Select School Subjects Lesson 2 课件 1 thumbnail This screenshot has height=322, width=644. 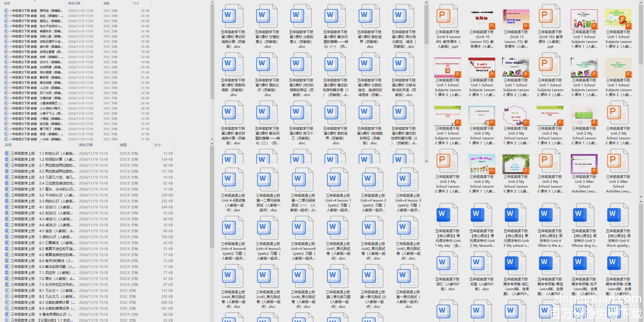pos(482,67)
